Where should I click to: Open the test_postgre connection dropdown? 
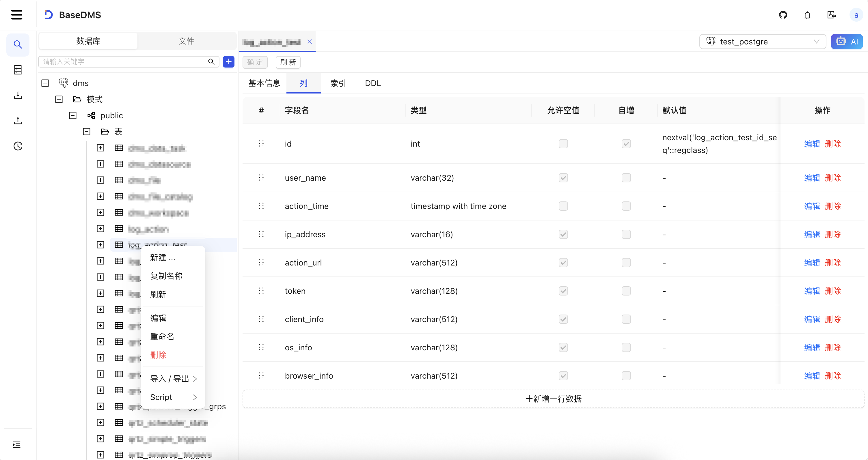click(763, 42)
